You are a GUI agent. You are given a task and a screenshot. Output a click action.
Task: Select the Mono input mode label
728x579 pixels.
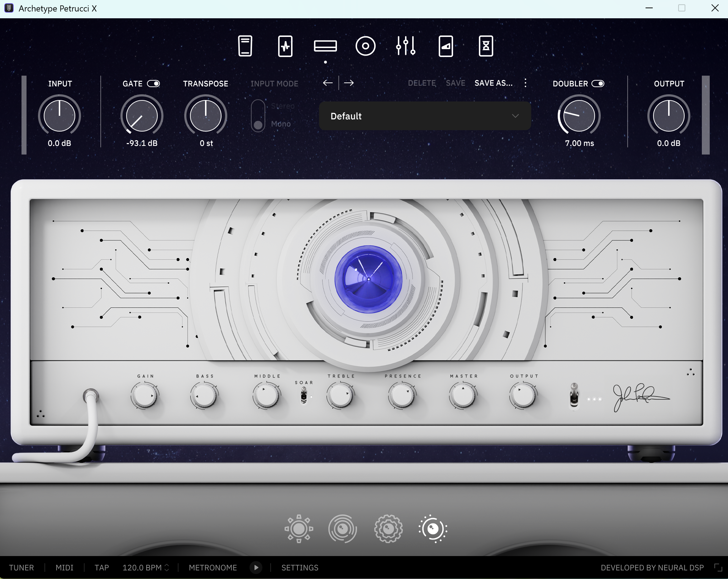pos(281,124)
